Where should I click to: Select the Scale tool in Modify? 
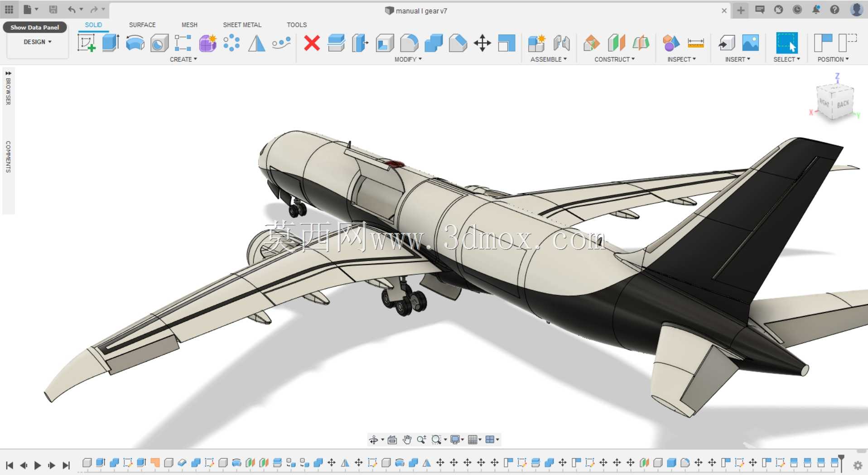[506, 43]
